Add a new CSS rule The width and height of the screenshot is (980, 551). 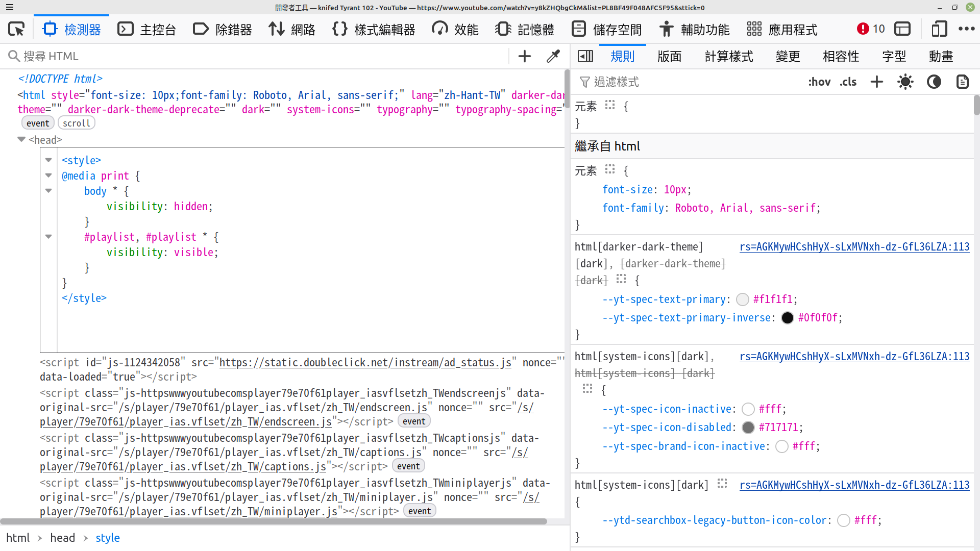point(877,82)
